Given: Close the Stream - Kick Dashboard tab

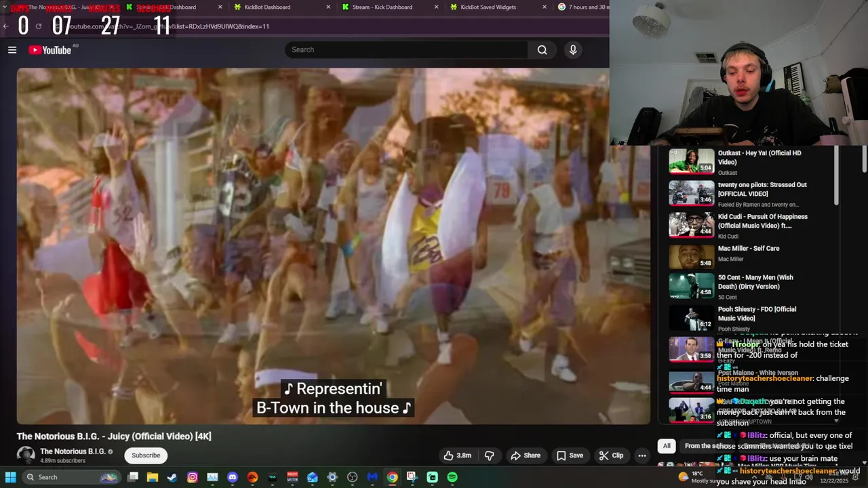Looking at the screenshot, I should (436, 7).
